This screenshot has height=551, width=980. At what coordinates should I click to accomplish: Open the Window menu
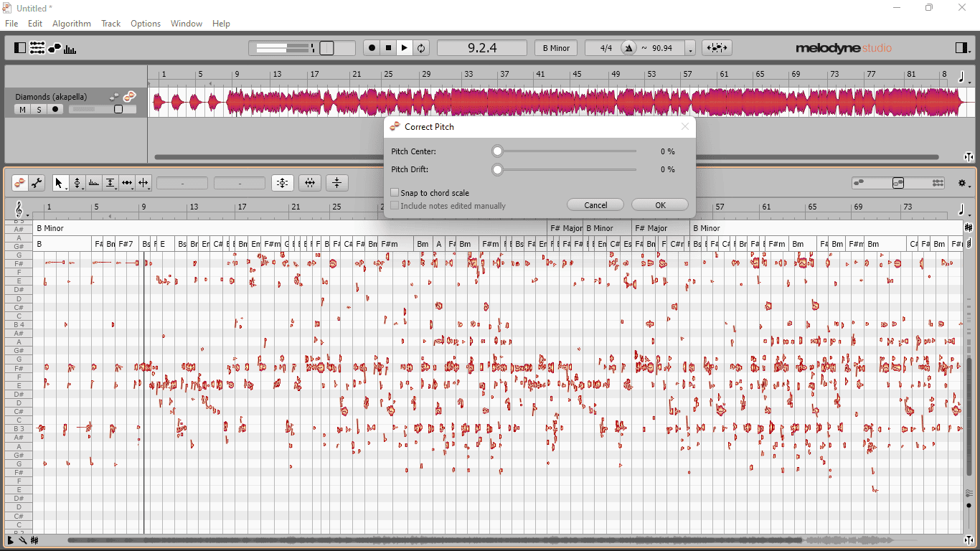[187, 24]
